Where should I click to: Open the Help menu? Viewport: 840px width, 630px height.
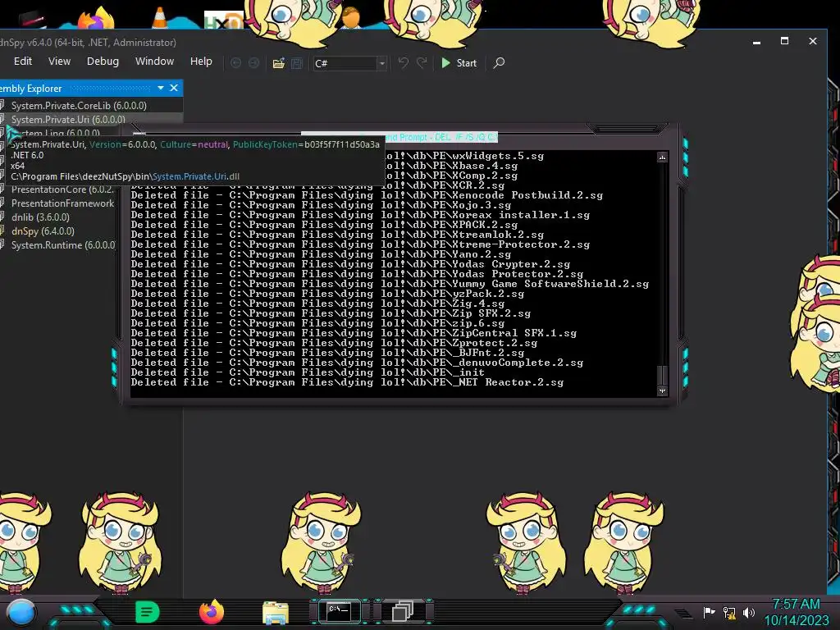tap(201, 62)
